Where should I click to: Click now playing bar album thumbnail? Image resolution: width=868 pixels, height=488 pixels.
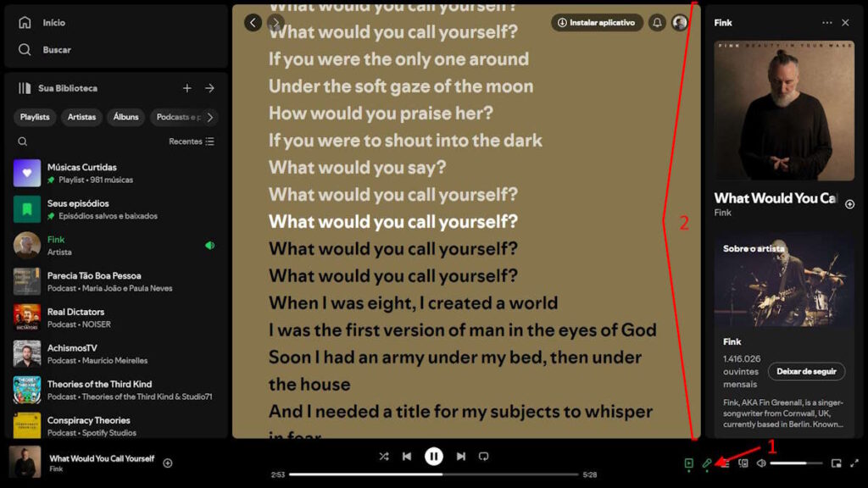coord(25,462)
